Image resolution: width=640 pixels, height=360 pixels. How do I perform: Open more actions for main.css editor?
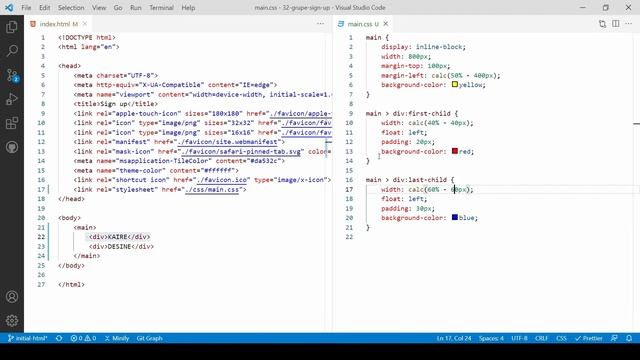(629, 24)
